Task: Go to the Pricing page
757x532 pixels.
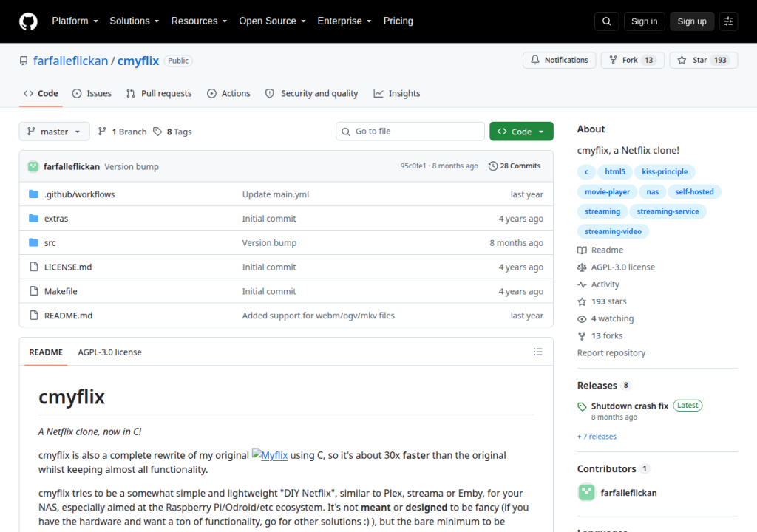Action: (x=398, y=21)
